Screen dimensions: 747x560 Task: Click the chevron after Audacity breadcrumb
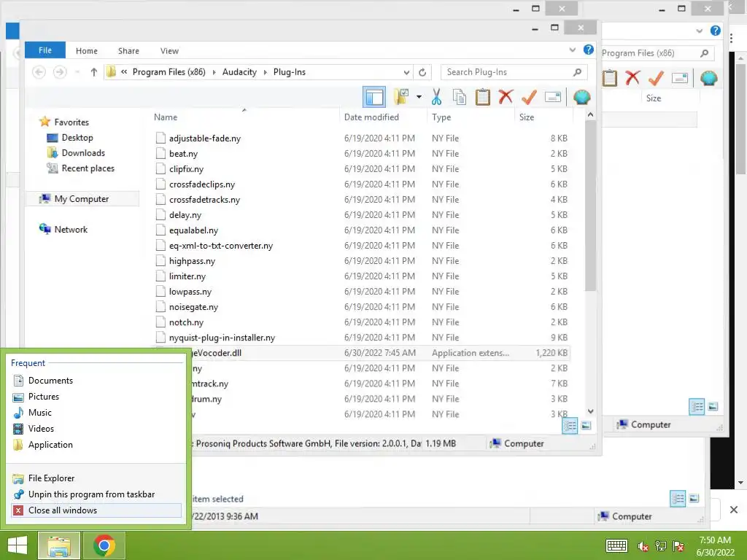265,72
